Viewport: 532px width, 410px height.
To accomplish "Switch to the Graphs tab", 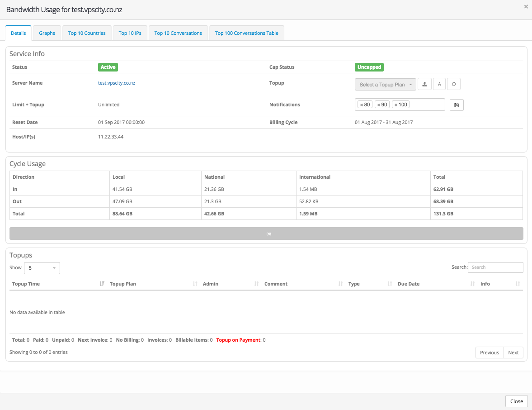I will (47, 33).
